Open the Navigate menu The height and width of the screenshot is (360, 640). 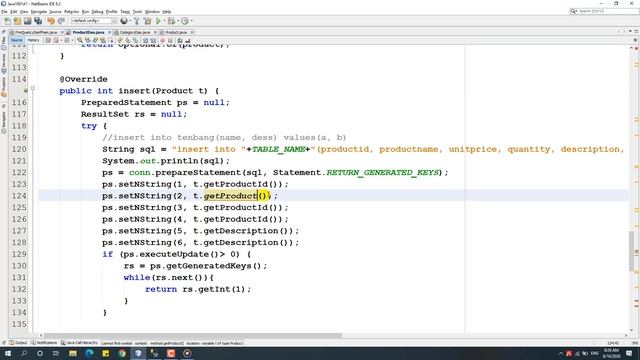click(39, 11)
